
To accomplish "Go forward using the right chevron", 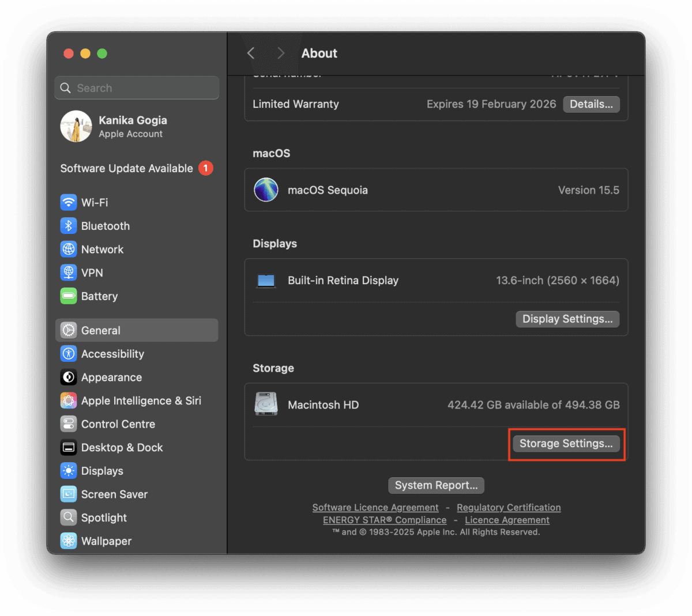I will (x=281, y=53).
